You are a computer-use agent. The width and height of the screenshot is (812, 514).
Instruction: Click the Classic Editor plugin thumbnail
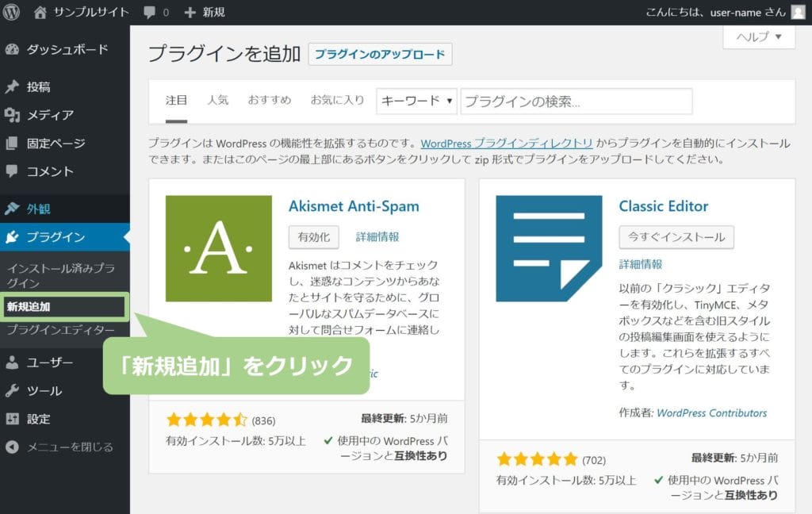549,248
